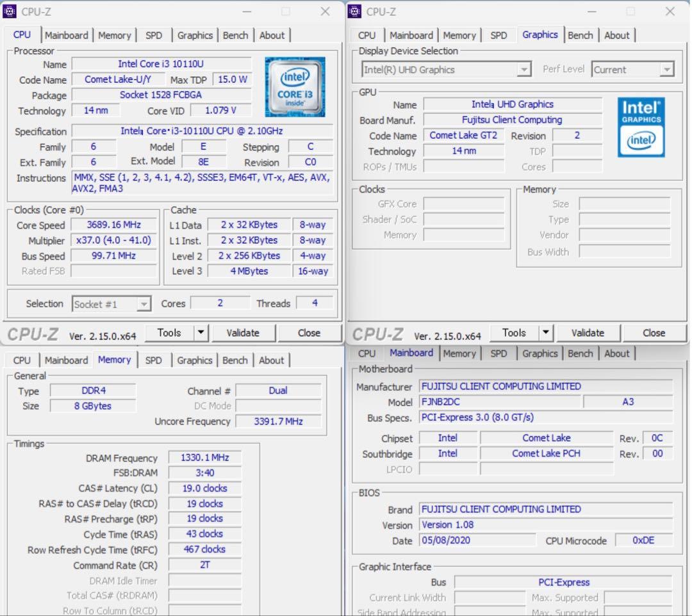The height and width of the screenshot is (616, 692).
Task: Click Close button in processor window
Action: [x=309, y=332]
